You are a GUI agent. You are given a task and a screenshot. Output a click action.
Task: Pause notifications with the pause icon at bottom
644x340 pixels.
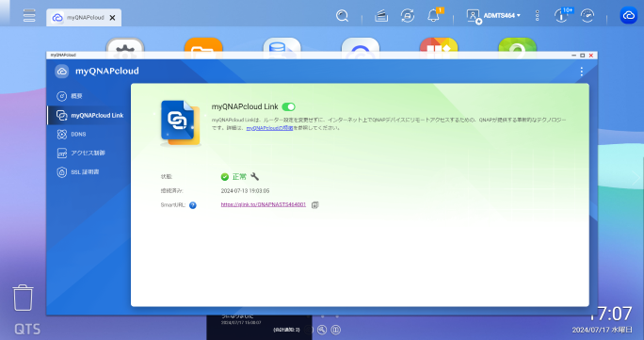coord(335,330)
